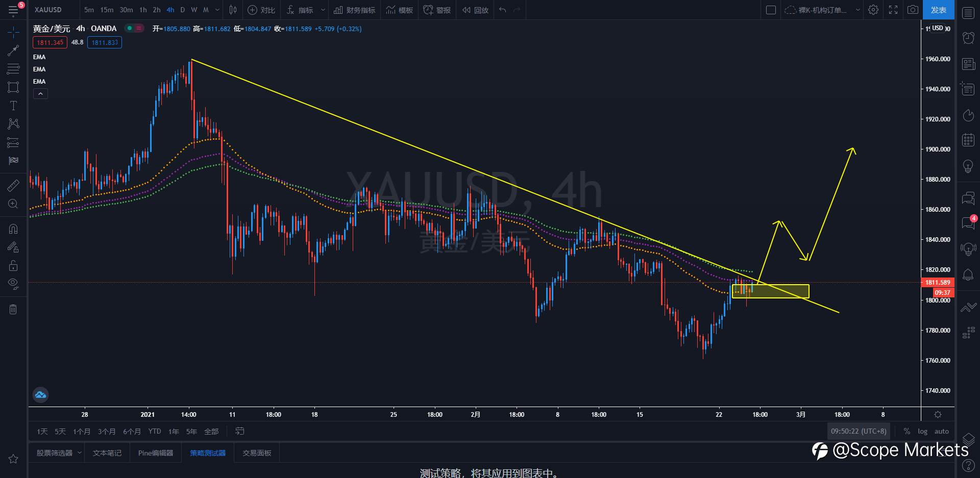Open the timezone 09:50:22 (UTC+8) menu
The height and width of the screenshot is (478, 980).
tap(859, 432)
